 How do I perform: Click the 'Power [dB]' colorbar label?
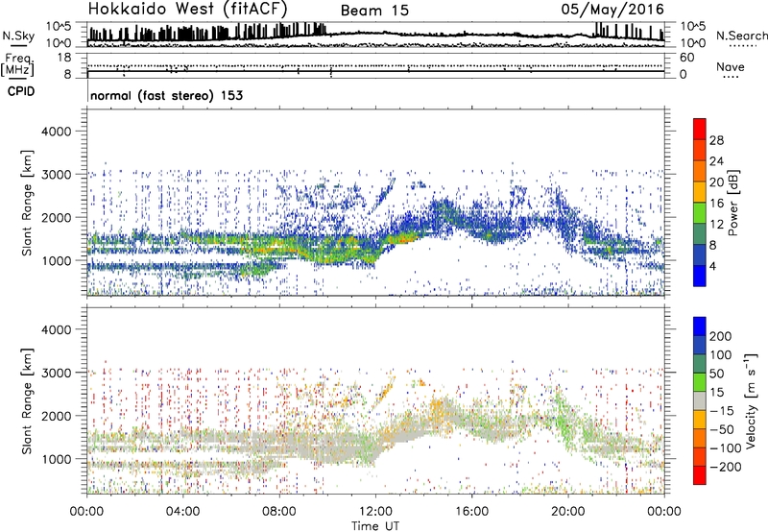[x=732, y=203]
